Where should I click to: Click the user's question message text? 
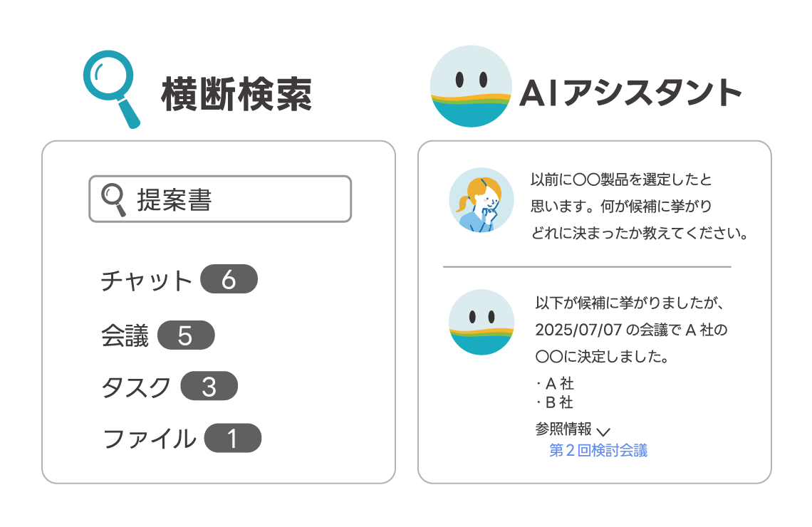(639, 206)
